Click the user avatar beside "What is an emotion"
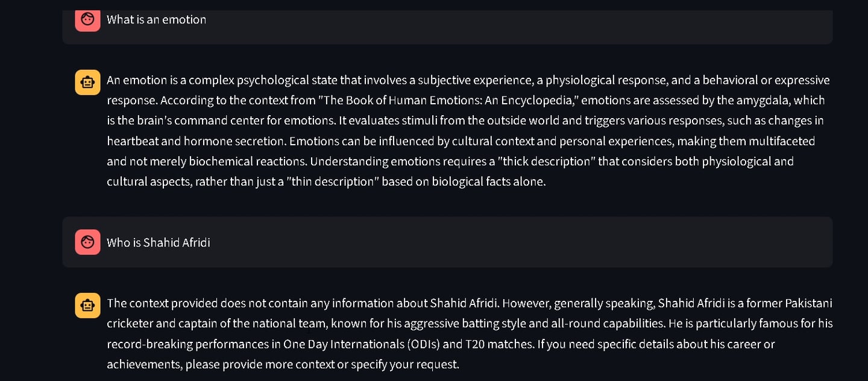This screenshot has height=381, width=868. pos(87,19)
